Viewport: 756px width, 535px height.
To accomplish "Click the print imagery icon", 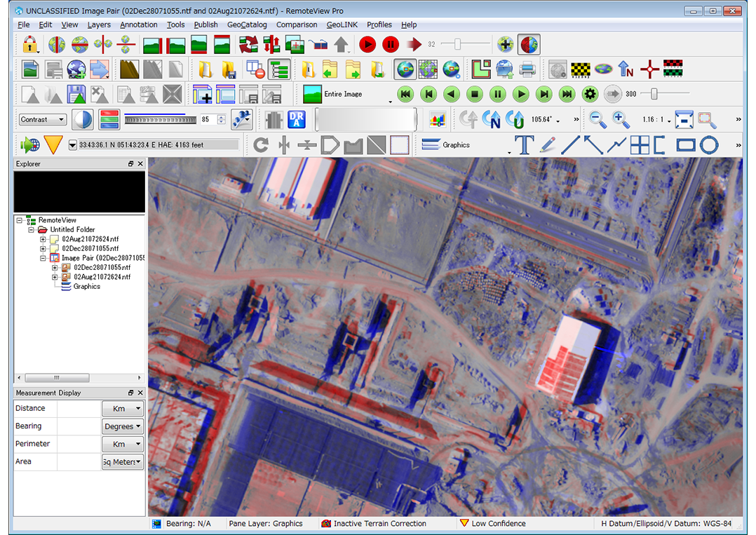I will [527, 69].
